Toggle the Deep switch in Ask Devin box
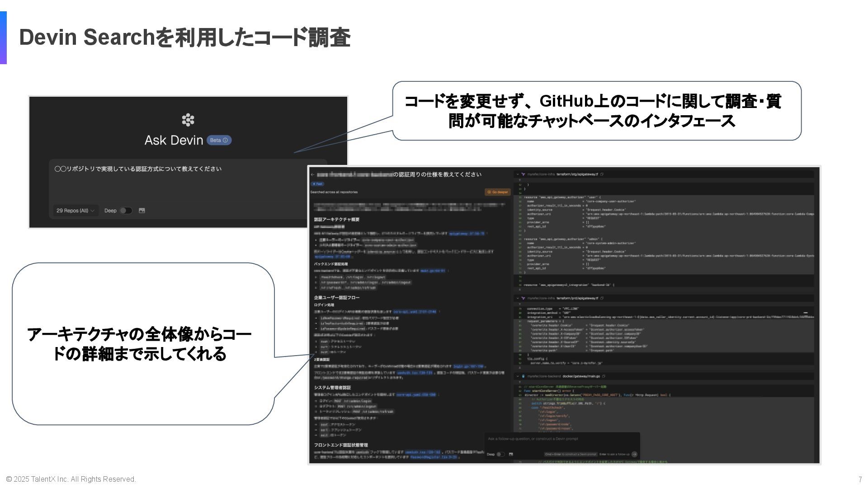868x488 pixels. tap(126, 211)
